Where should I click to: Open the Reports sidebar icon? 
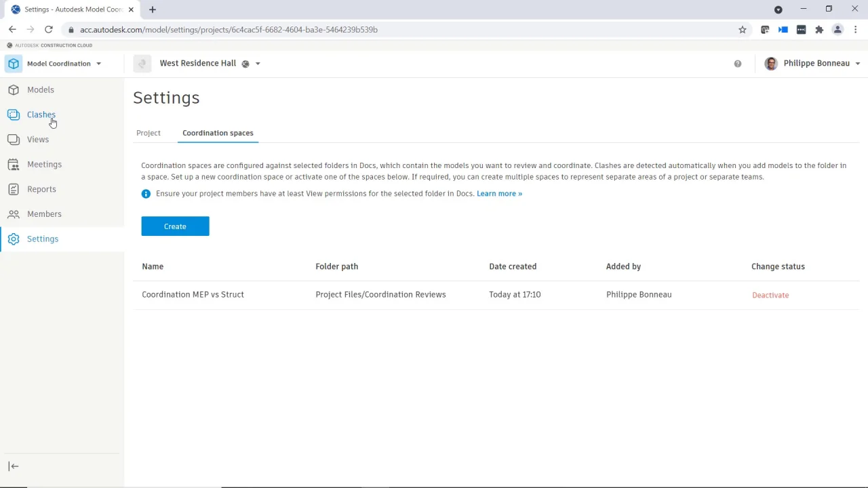[14, 189]
